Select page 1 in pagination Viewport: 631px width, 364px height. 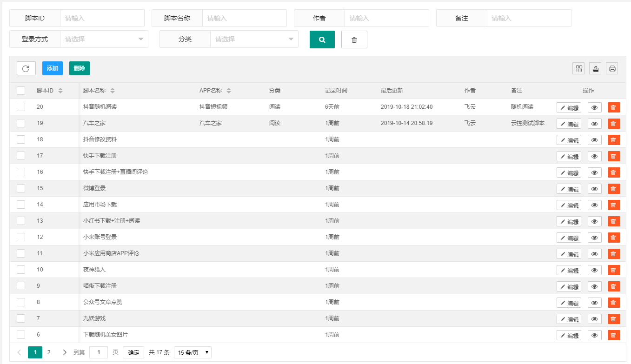(35, 352)
